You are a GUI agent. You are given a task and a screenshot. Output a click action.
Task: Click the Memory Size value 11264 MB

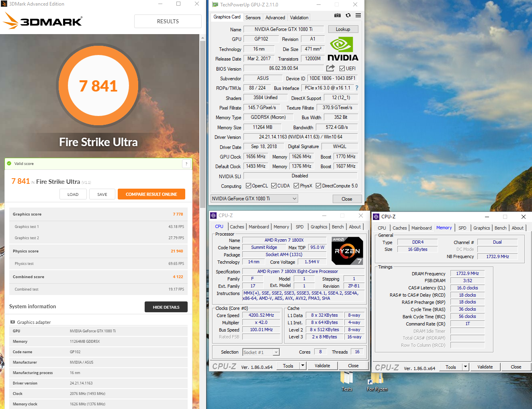[x=262, y=127]
